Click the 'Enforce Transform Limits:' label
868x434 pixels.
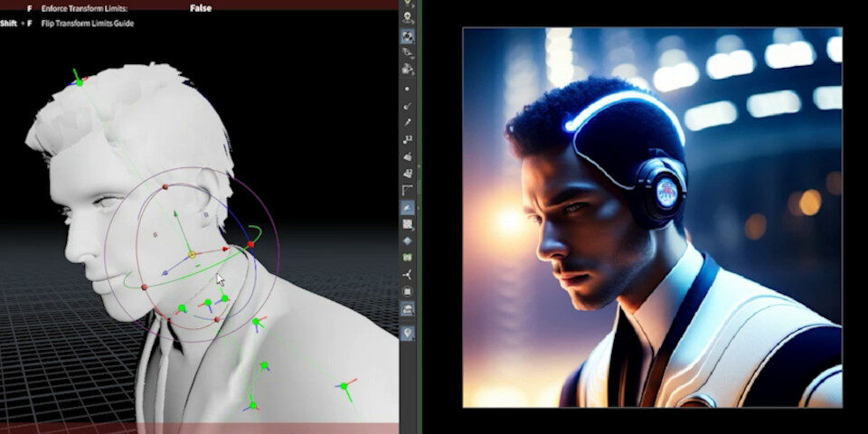click(x=84, y=8)
